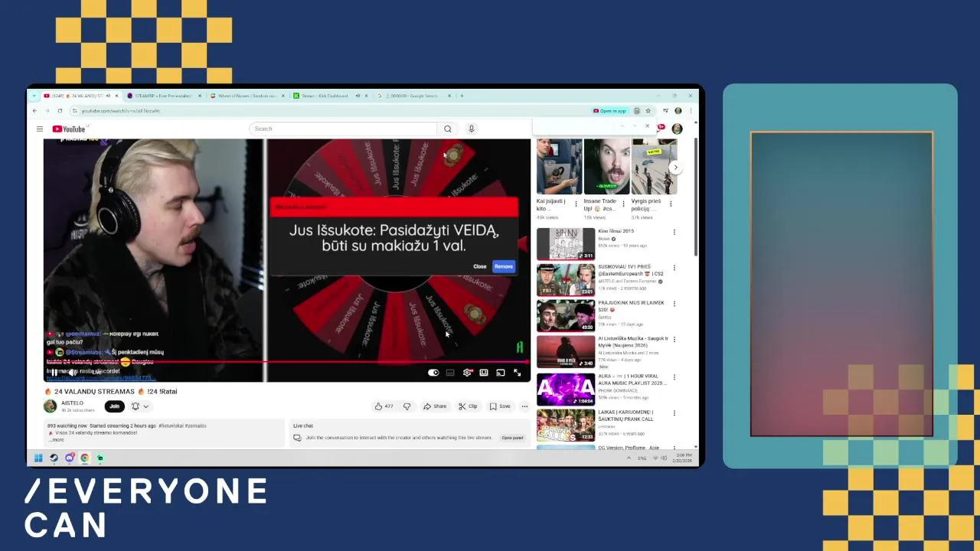Open options menu for AURA music playlist
The width and height of the screenshot is (980, 551).
(x=675, y=377)
